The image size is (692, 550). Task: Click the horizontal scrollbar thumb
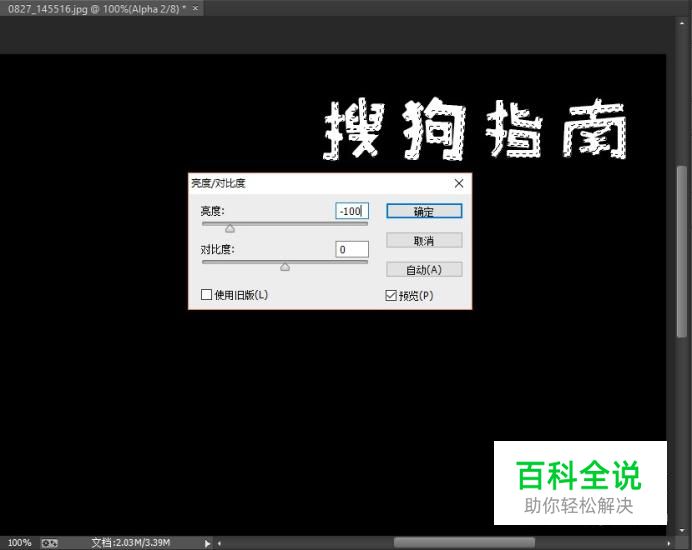coord(464,542)
